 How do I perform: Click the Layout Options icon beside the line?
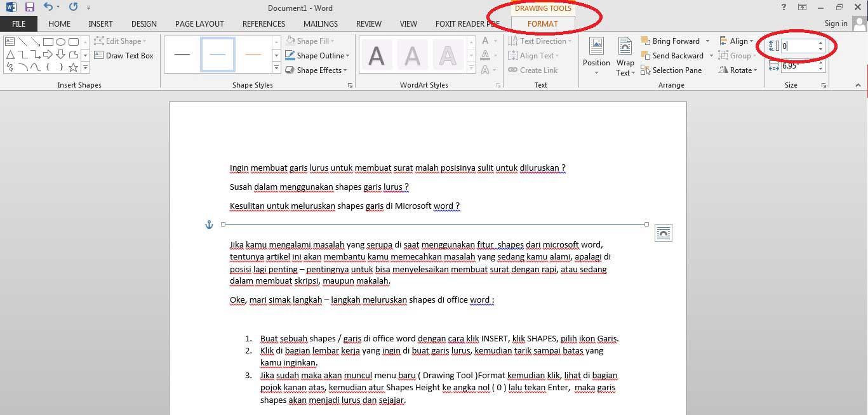tap(663, 233)
